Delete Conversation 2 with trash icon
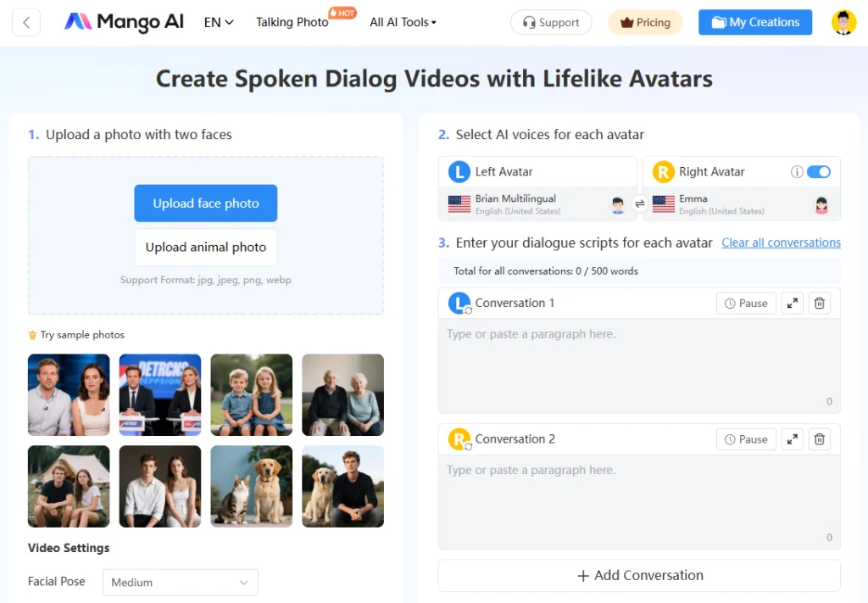The image size is (868, 603). 819,439
